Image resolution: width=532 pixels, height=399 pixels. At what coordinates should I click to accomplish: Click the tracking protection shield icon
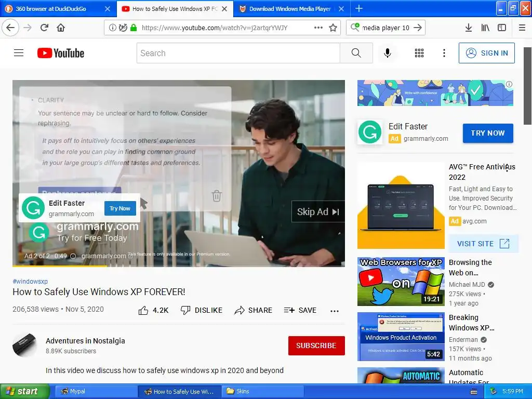click(x=123, y=28)
